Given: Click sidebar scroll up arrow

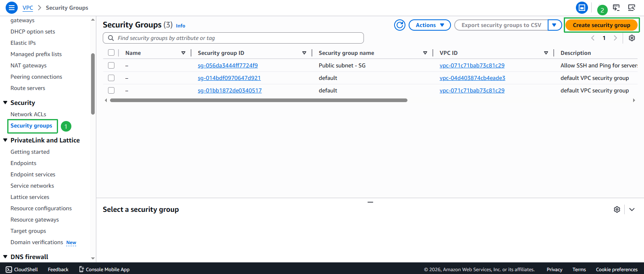Looking at the screenshot, I should click(x=93, y=19).
